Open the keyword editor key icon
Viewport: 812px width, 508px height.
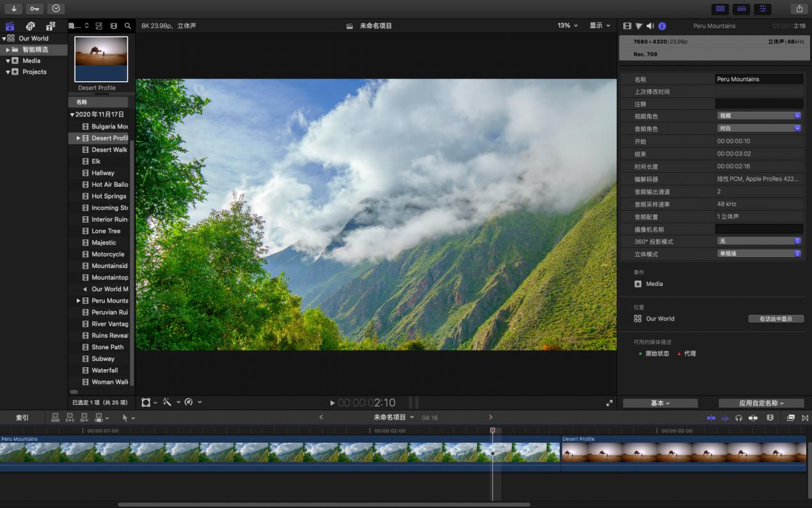(x=35, y=8)
